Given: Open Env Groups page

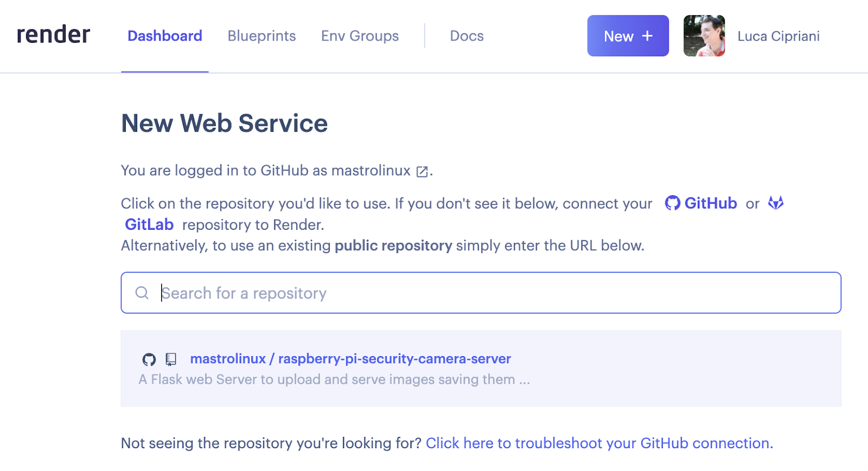Looking at the screenshot, I should [x=360, y=36].
